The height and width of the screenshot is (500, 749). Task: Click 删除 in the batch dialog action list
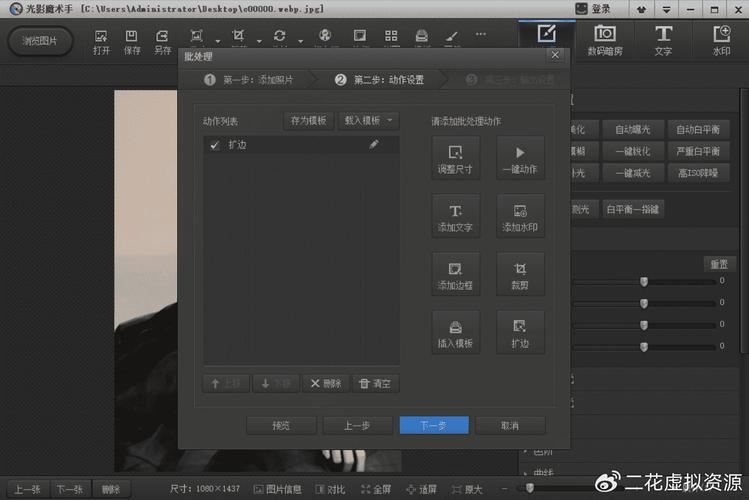(325, 383)
